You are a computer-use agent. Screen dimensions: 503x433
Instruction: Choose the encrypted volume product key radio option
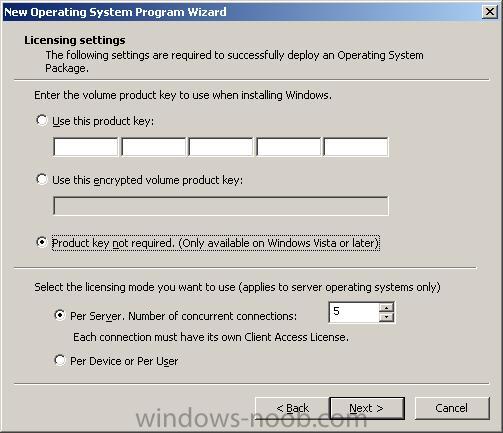click(x=42, y=179)
